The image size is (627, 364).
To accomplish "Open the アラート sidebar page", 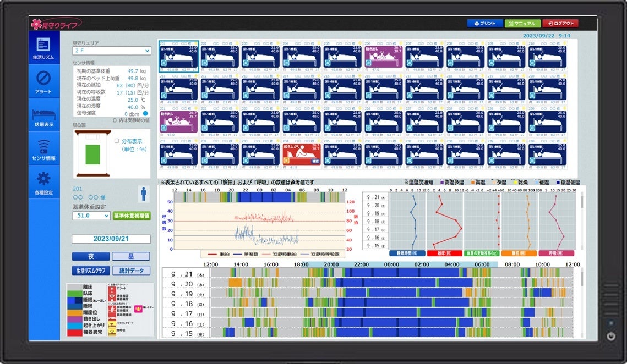I will coord(43,82).
